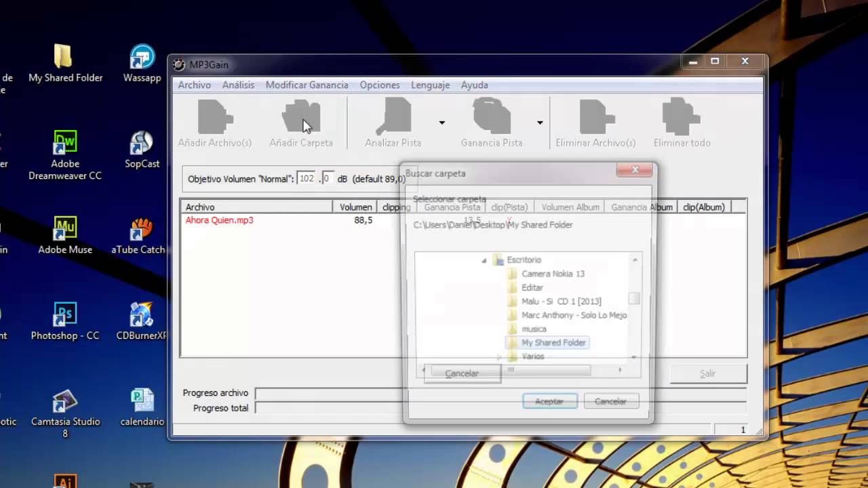Select the Photoshop - CC desktop icon
Screen dimensions: 868x488
[65, 322]
